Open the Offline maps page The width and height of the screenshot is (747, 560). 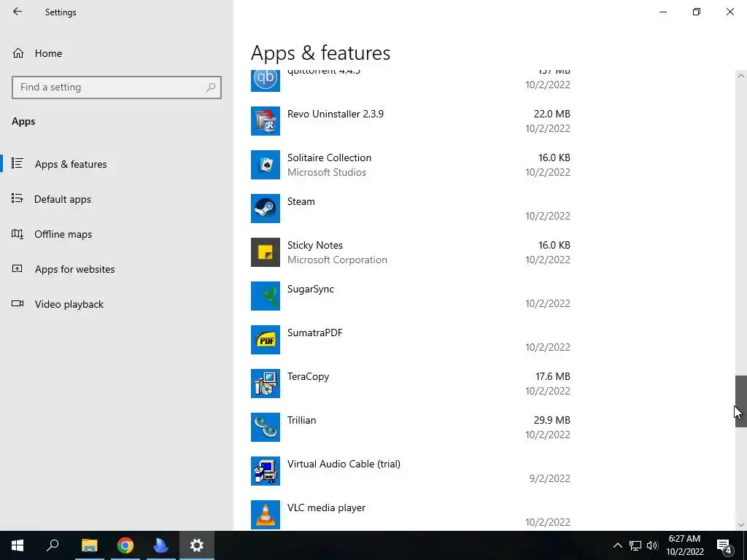tap(117, 234)
